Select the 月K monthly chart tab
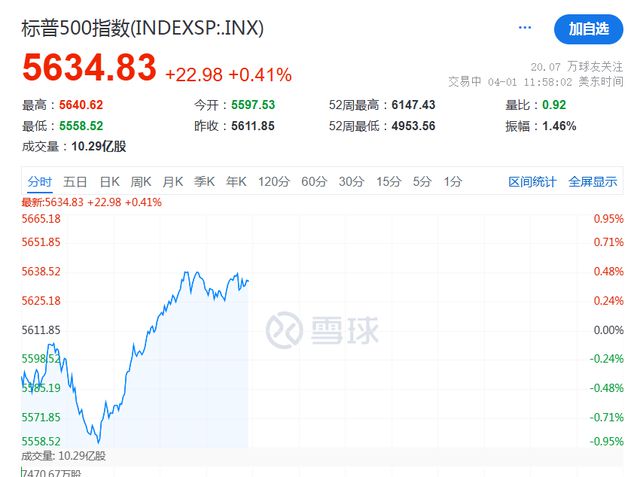 173,182
